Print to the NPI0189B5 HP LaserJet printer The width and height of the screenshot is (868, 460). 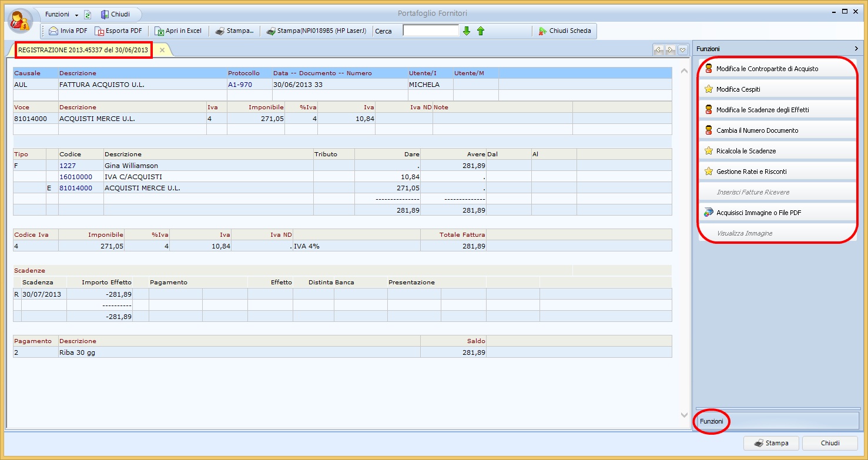(316, 31)
